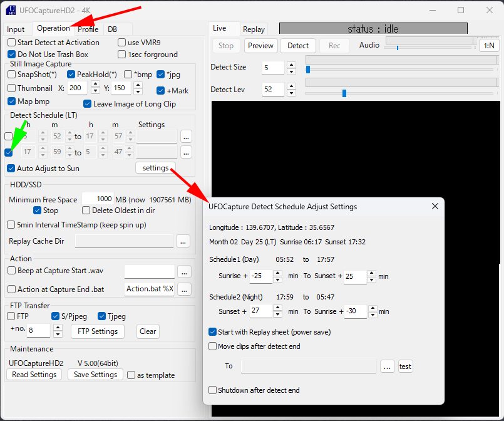Click browse button next to Beep wav field
Viewport: 504px width, 421px height.
tap(184, 272)
